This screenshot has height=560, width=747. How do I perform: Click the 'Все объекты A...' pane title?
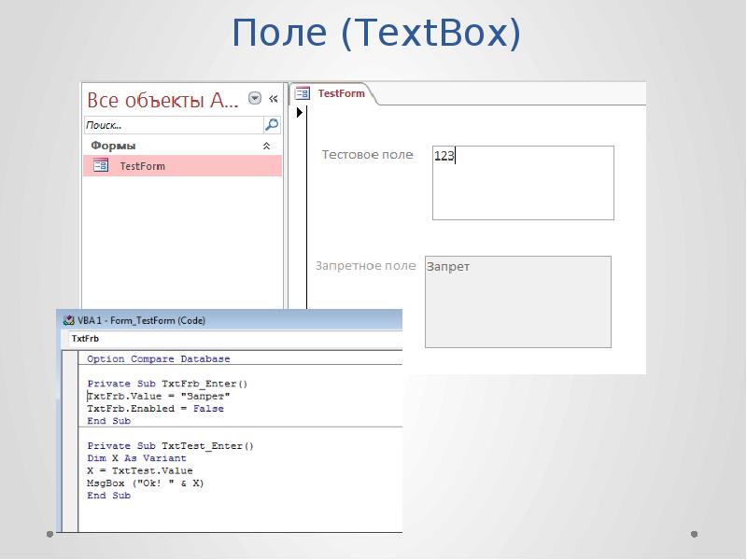[x=163, y=99]
